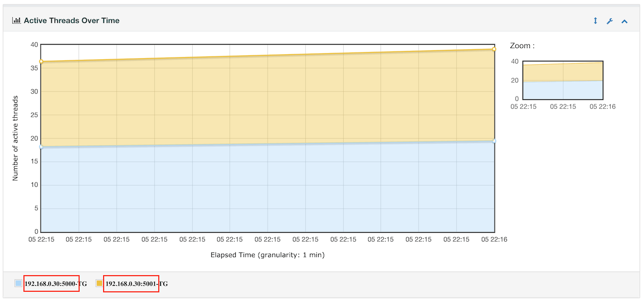Click the yellow 5001-TG legend swatch
Image resolution: width=644 pixels, height=303 pixels.
tap(99, 283)
